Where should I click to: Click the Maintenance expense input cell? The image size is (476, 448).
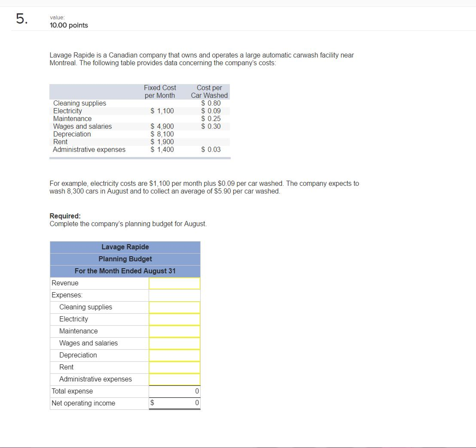pos(174,331)
